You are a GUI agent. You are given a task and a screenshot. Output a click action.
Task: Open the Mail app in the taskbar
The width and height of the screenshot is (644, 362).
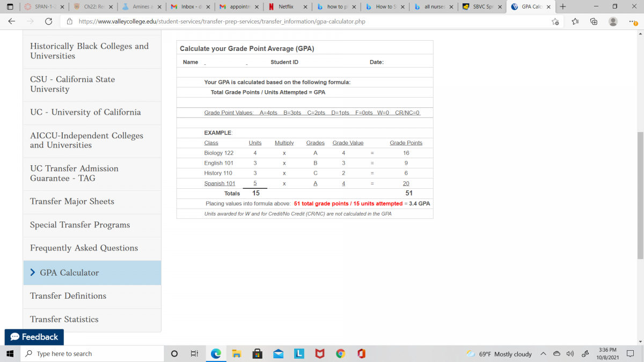tap(278, 353)
